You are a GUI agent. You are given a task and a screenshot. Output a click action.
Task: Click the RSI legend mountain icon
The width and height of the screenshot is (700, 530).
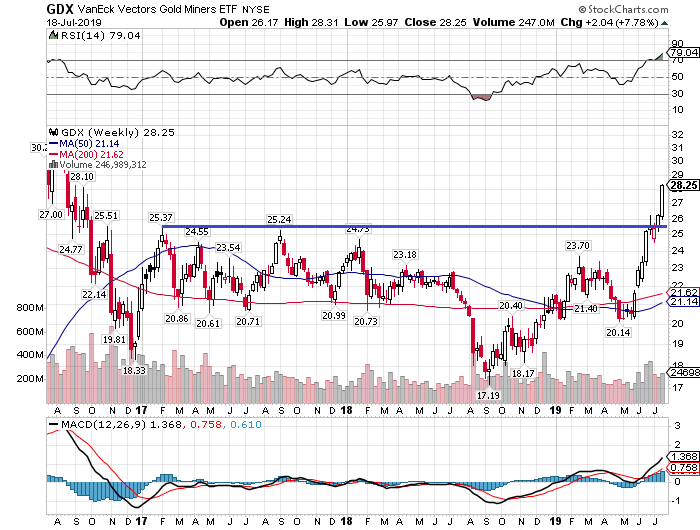coord(53,35)
